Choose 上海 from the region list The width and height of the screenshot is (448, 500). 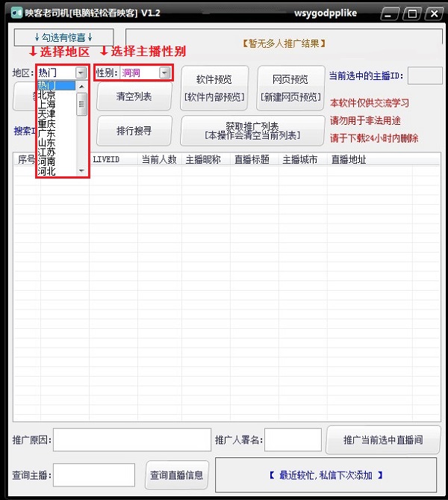click(x=57, y=105)
